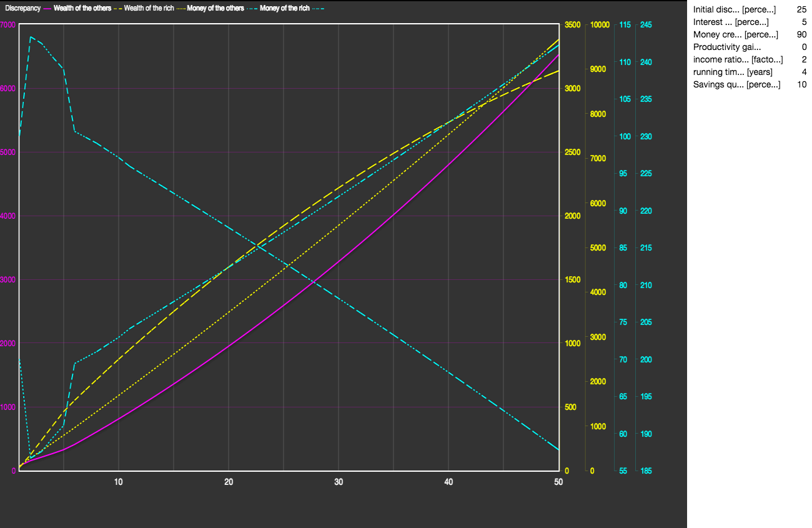This screenshot has height=528, width=812.
Task: Select the 'running tim... [years]' parameter label
Action: (x=733, y=72)
